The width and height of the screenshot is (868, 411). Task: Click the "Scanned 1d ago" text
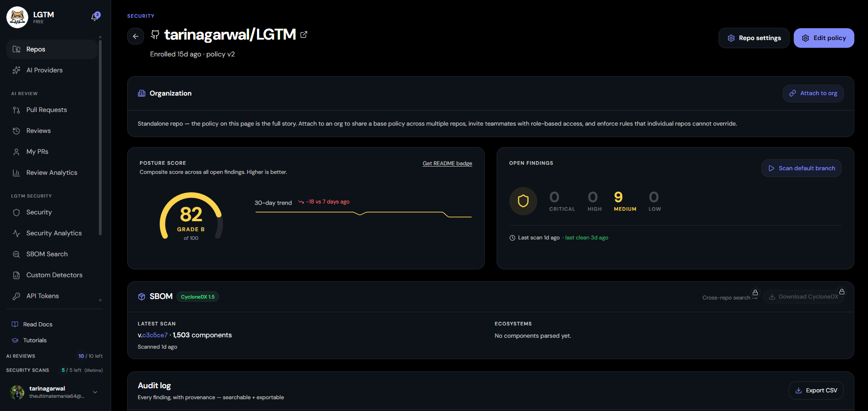pos(157,347)
